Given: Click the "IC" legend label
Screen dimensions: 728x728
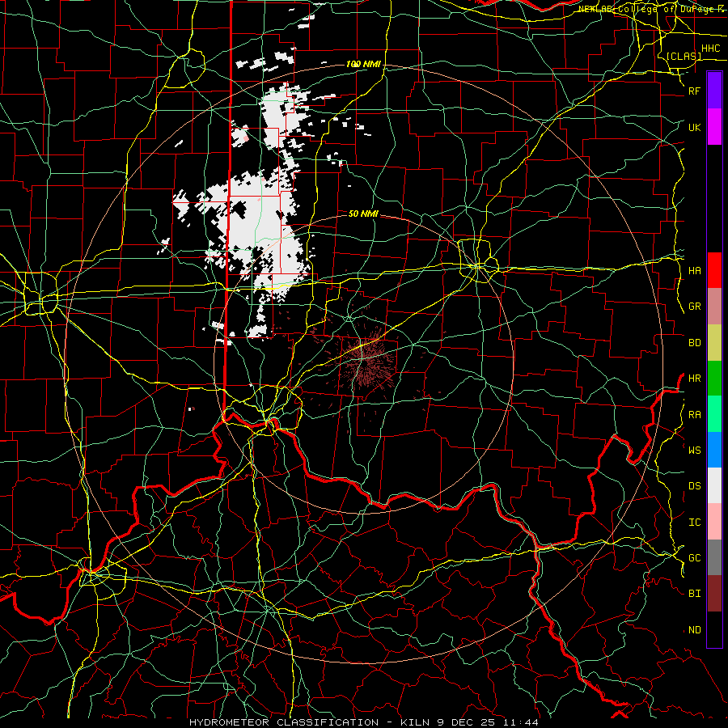Looking at the screenshot, I should coord(695,523).
